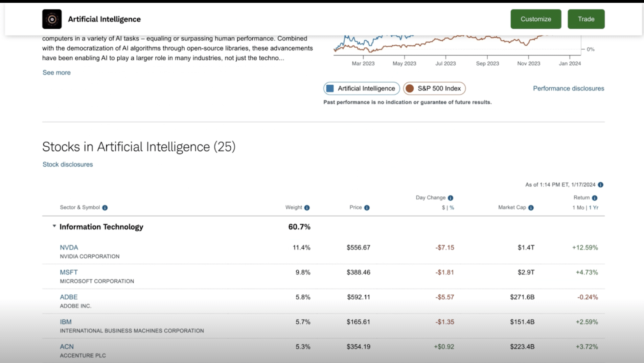This screenshot has height=363, width=644.
Task: Toggle the S&P 500 Index chart series
Action: pos(435,88)
